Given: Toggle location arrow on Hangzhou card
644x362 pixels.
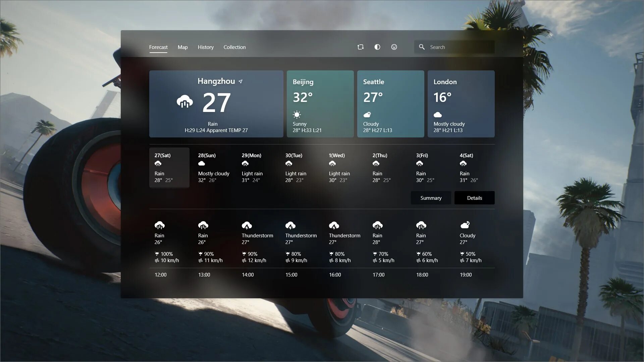Looking at the screenshot, I should coord(240,81).
